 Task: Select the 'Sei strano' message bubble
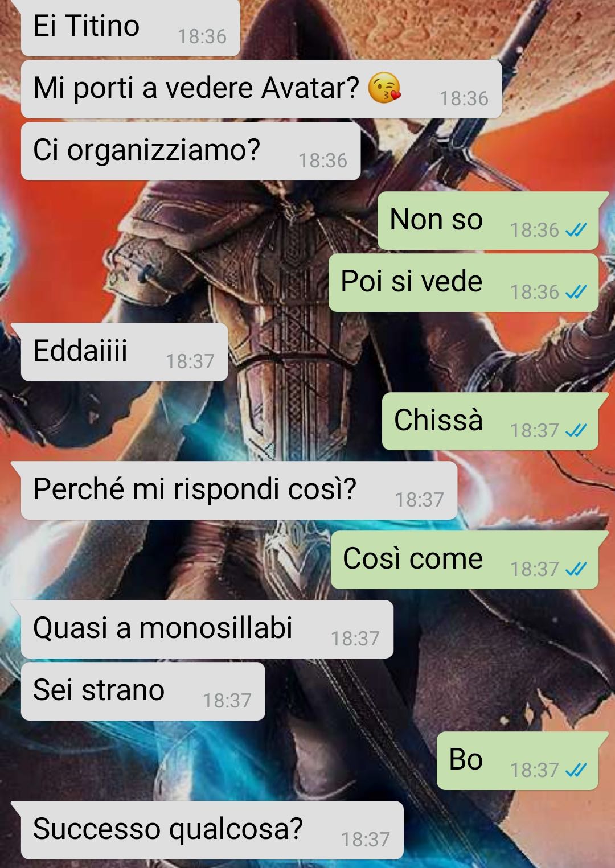(x=143, y=691)
